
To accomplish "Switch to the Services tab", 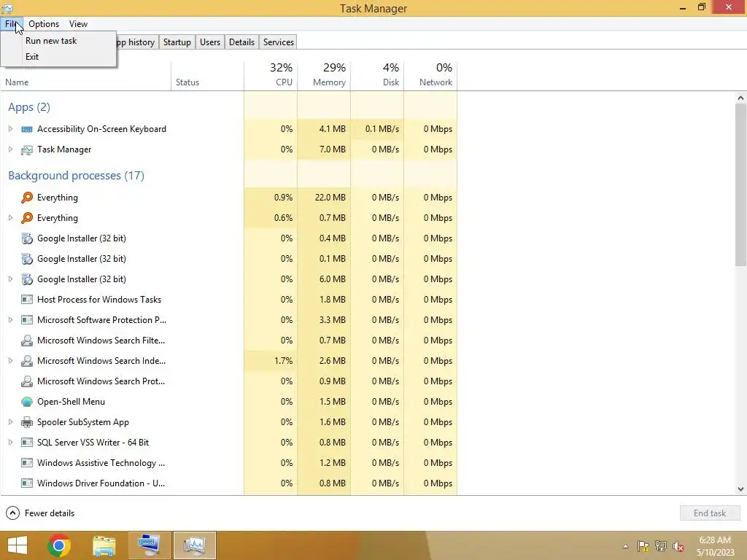I will pos(279,42).
